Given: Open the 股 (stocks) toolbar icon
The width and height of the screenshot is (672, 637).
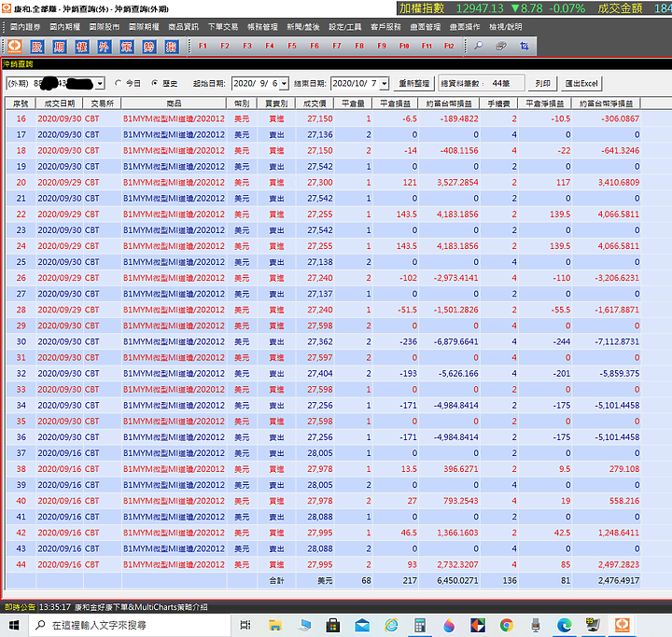Looking at the screenshot, I should tap(36, 47).
